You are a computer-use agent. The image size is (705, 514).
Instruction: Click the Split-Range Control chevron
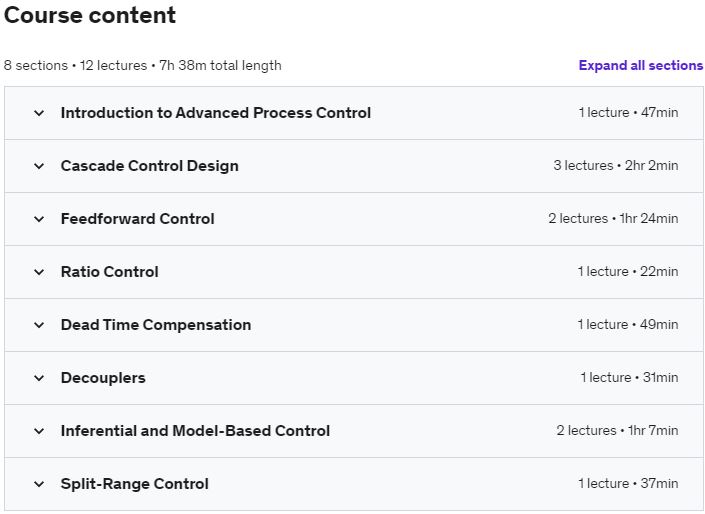(39, 484)
